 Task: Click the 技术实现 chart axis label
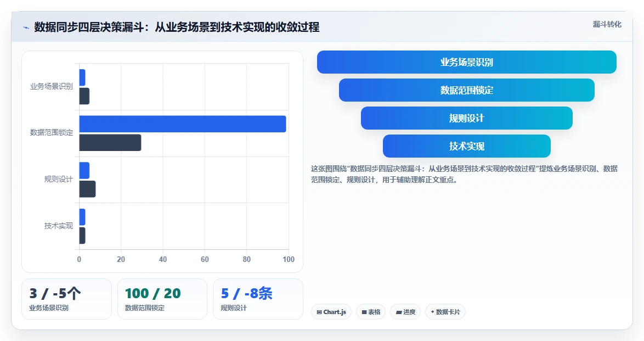click(59, 226)
